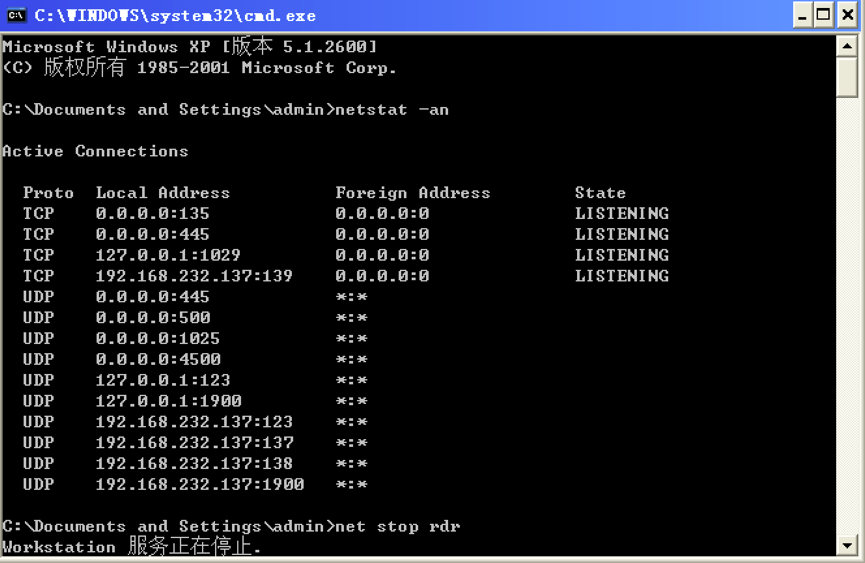Viewport: 865px width, 563px height.
Task: Minimize the command prompt window
Action: [x=802, y=15]
